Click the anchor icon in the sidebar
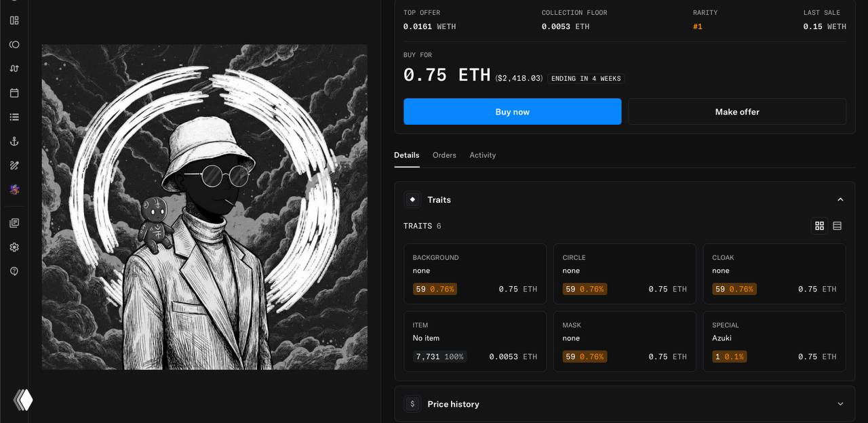The height and width of the screenshot is (423, 868). point(14,141)
